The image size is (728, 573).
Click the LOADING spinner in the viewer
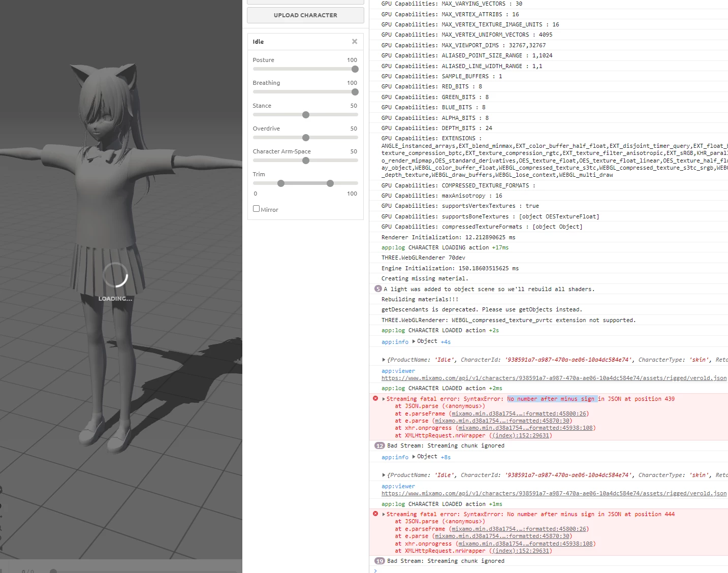pos(115,276)
